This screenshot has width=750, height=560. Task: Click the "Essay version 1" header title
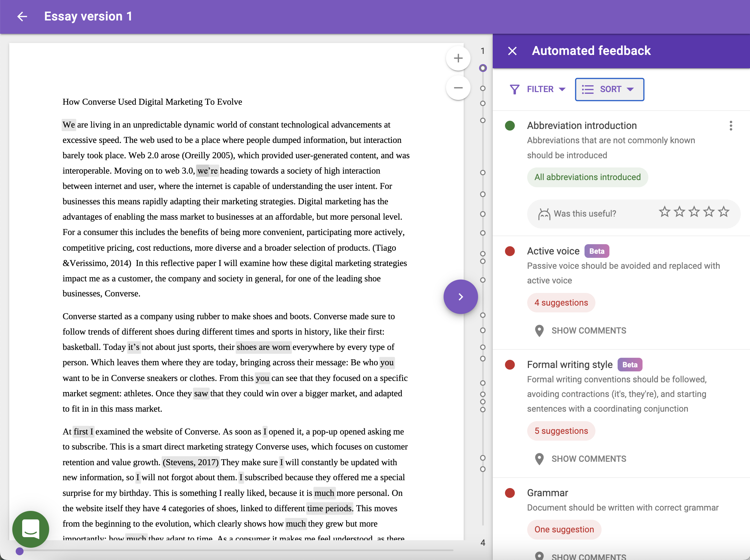[x=88, y=16]
